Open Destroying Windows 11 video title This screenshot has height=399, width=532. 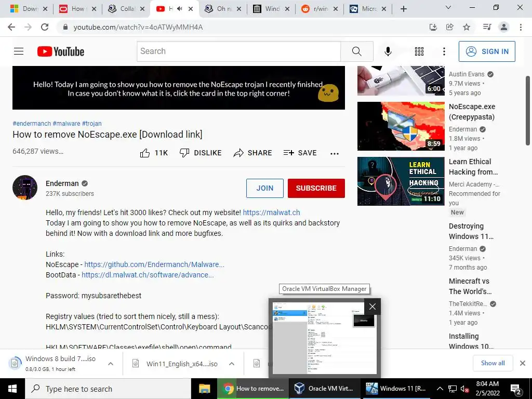[471, 231]
